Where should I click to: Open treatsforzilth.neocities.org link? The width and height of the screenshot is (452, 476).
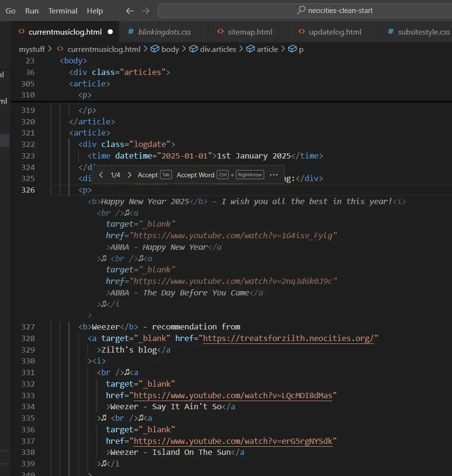tap(288, 338)
